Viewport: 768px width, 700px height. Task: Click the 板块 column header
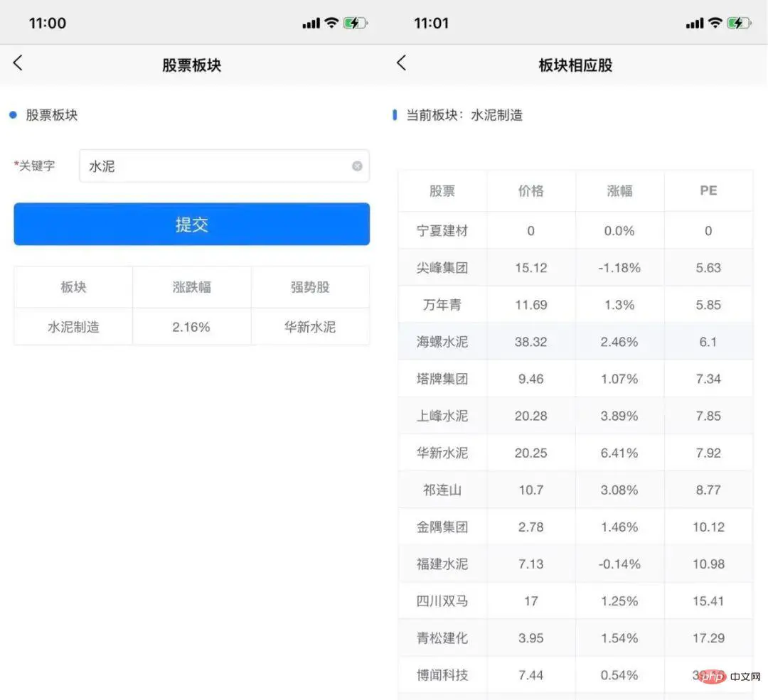[x=73, y=287]
